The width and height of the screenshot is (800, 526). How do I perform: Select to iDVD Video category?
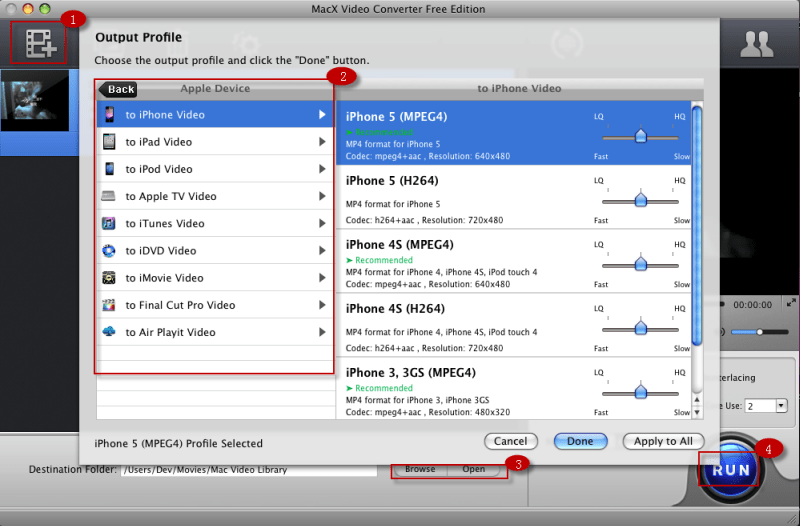[x=215, y=251]
